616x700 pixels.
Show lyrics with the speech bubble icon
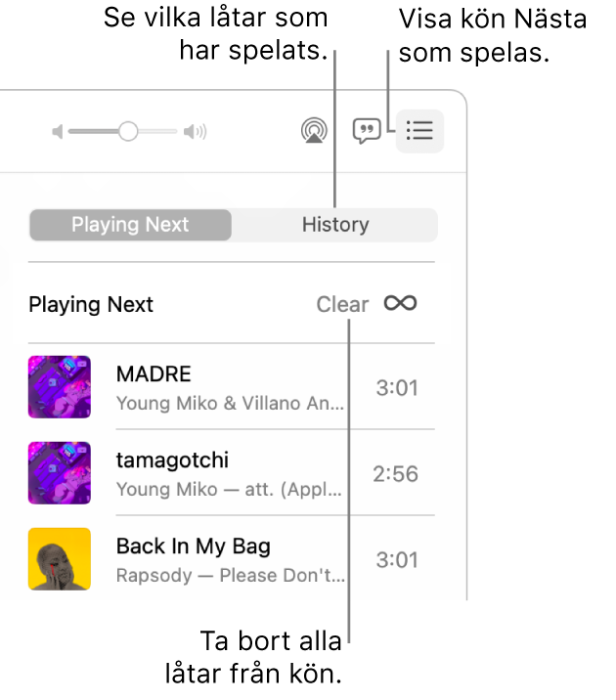point(367,131)
